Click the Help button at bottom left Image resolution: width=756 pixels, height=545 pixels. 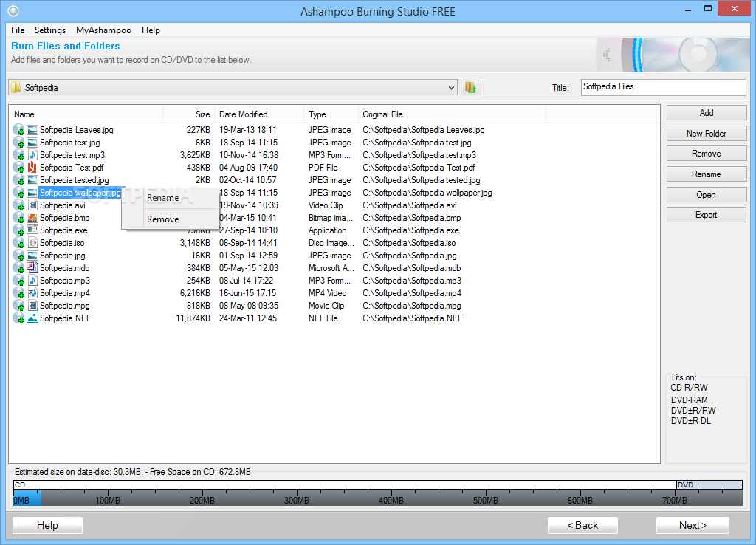(x=47, y=525)
